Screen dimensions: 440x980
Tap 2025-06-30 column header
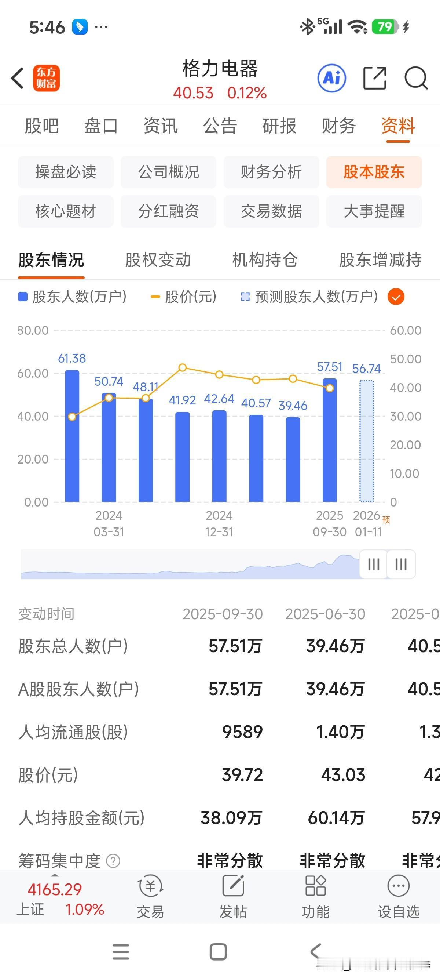pyautogui.click(x=325, y=614)
